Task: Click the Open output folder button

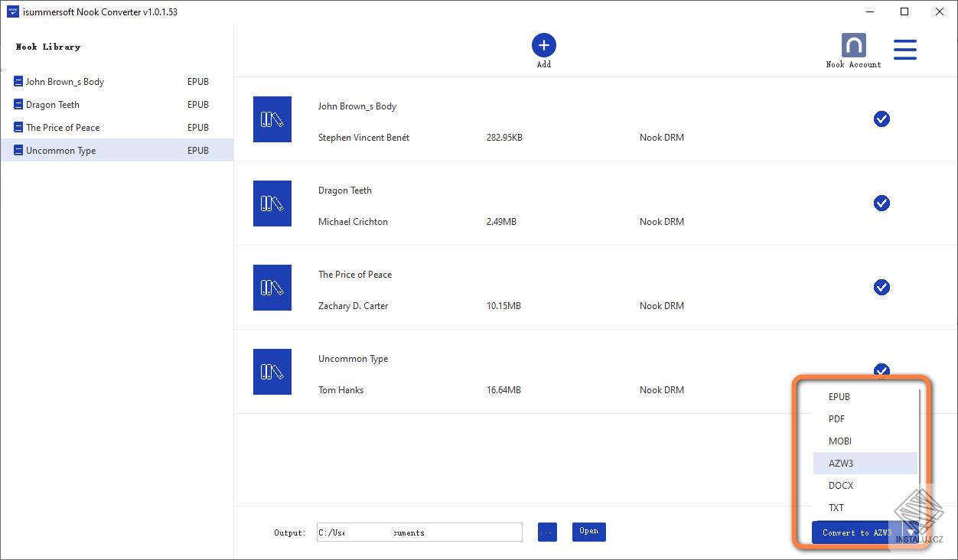Action: tap(589, 532)
